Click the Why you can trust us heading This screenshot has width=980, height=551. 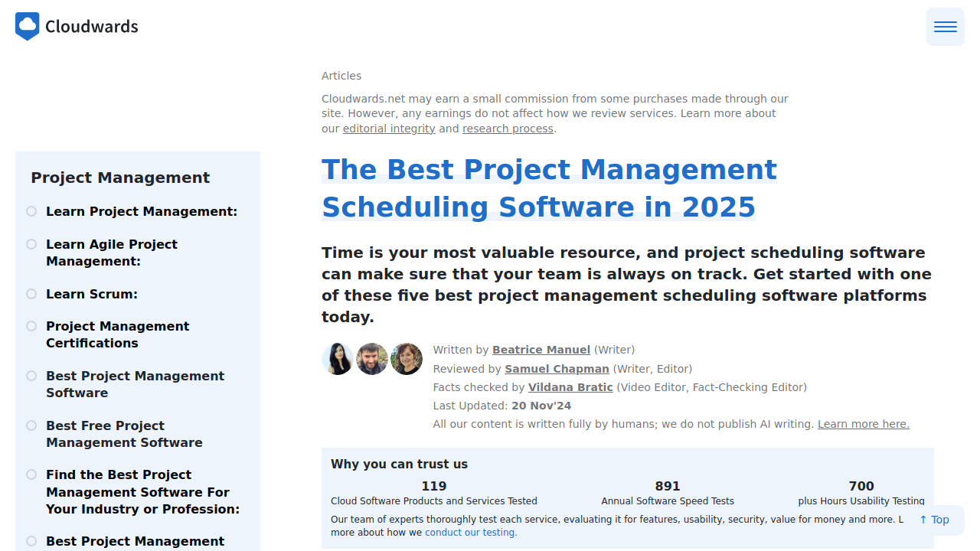coord(399,464)
